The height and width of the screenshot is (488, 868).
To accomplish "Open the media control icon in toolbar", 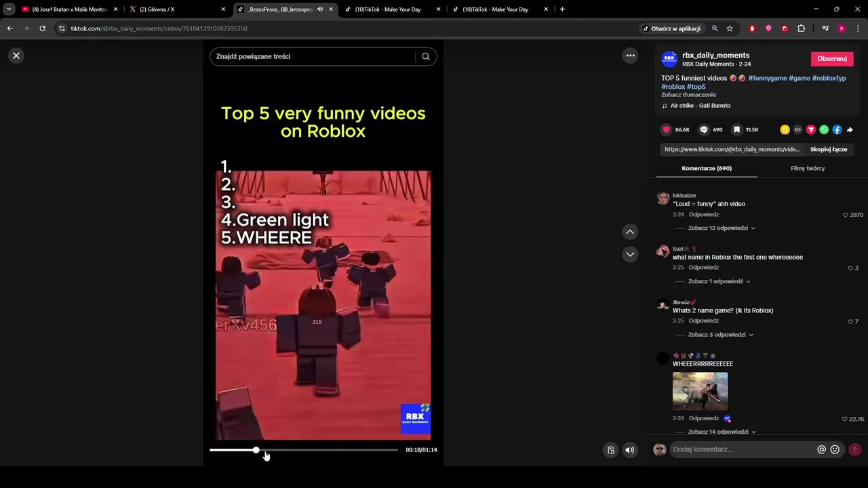I will pos(825,28).
